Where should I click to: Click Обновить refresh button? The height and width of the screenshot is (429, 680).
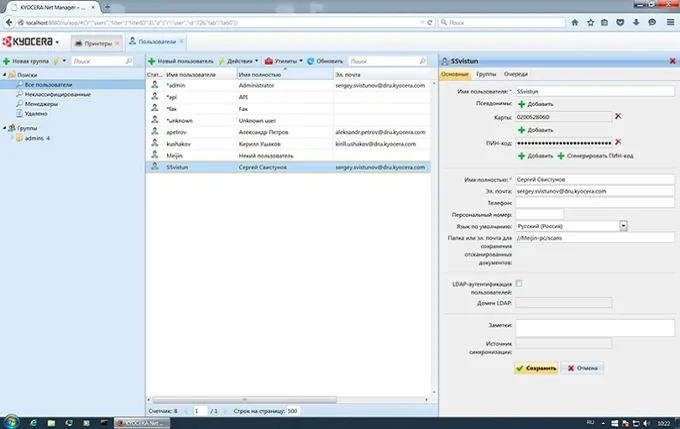coord(325,61)
